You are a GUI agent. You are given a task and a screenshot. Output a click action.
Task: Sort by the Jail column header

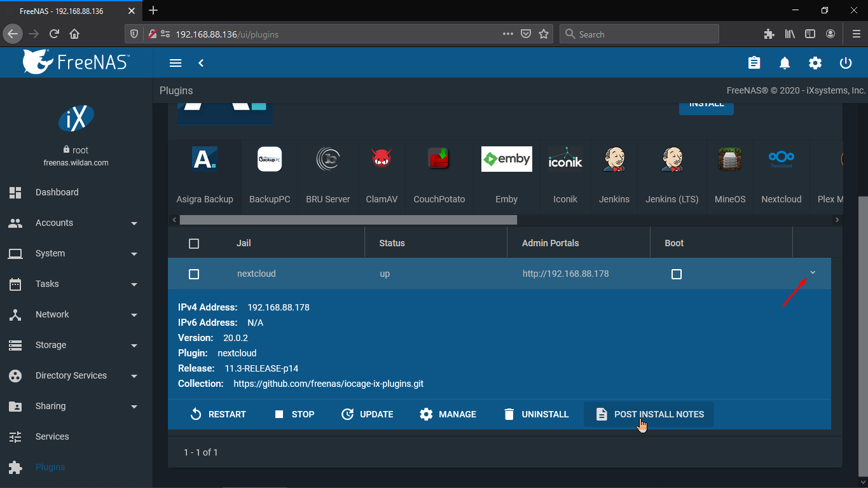tap(244, 243)
